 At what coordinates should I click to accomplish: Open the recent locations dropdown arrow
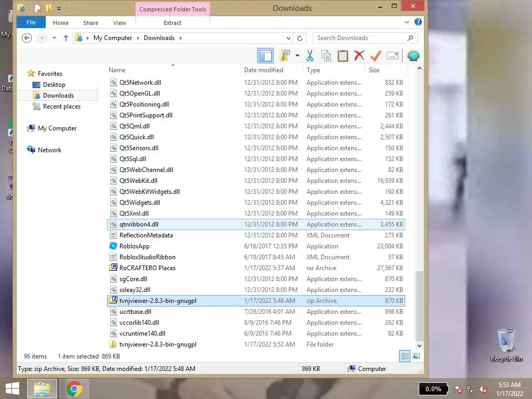(x=54, y=37)
